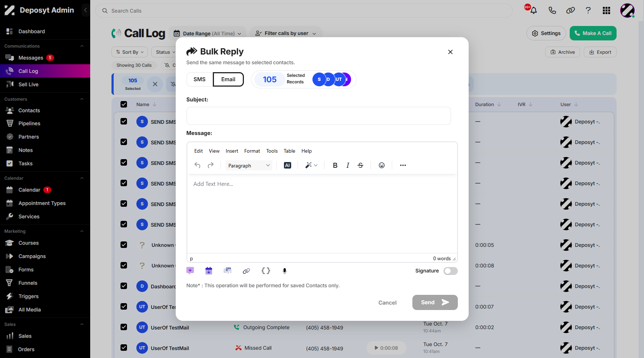Open the Format menu in editor

click(x=252, y=151)
